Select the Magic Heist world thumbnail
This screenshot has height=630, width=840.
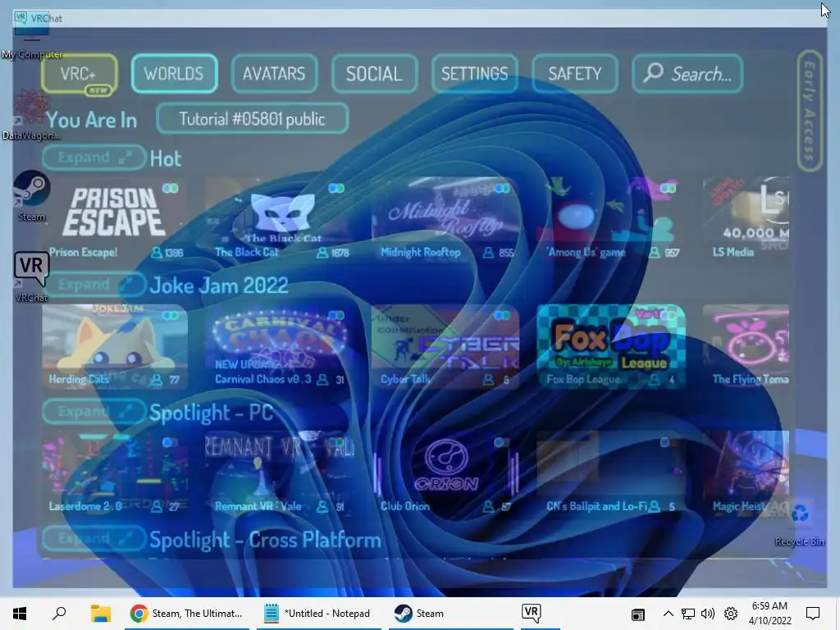(746, 473)
